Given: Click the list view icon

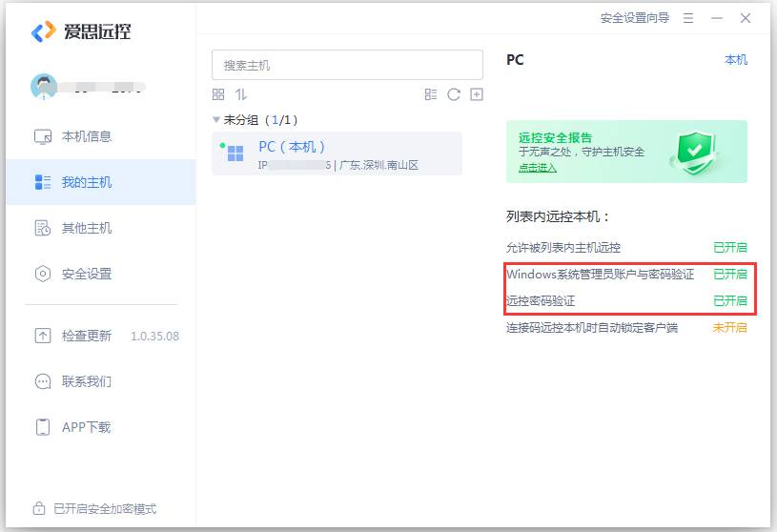Looking at the screenshot, I should (x=431, y=94).
